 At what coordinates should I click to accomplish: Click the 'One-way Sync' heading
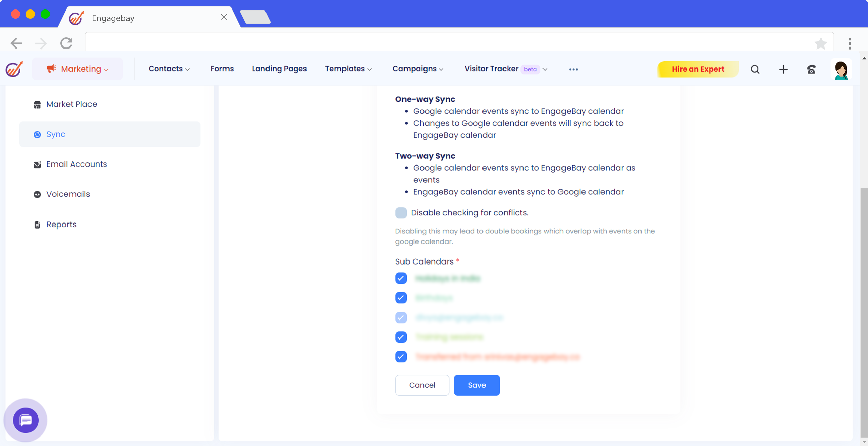(x=425, y=99)
